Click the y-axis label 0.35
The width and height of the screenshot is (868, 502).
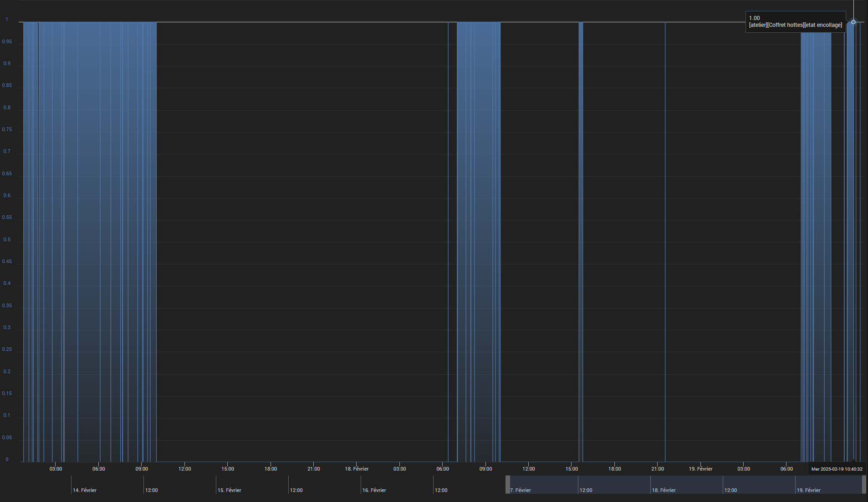tap(7, 306)
